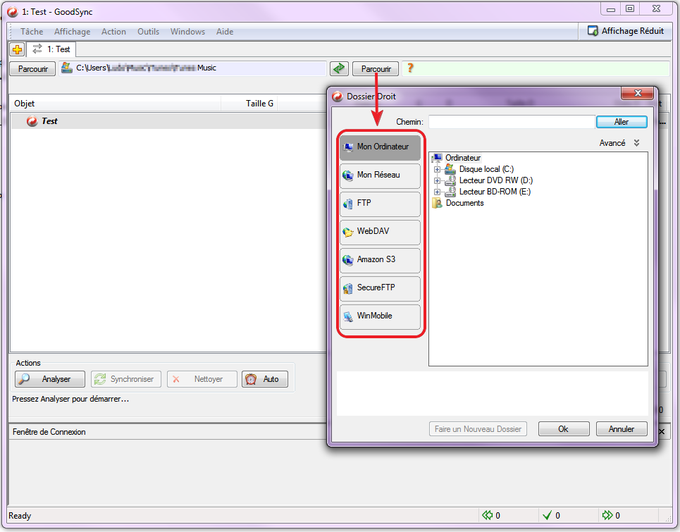Viewport: 680px width, 532px height.
Task: Expand the Lecteur BD-ROM (E:) node
Action: (x=437, y=192)
